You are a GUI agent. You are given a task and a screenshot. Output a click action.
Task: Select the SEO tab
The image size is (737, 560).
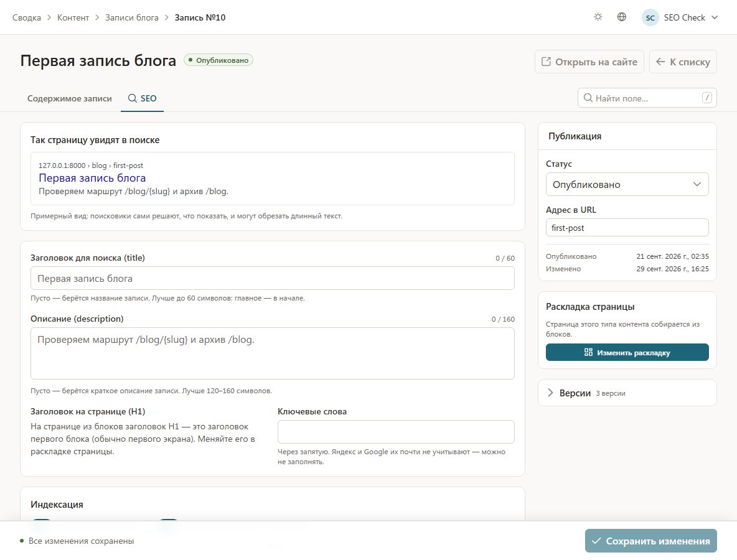click(142, 98)
